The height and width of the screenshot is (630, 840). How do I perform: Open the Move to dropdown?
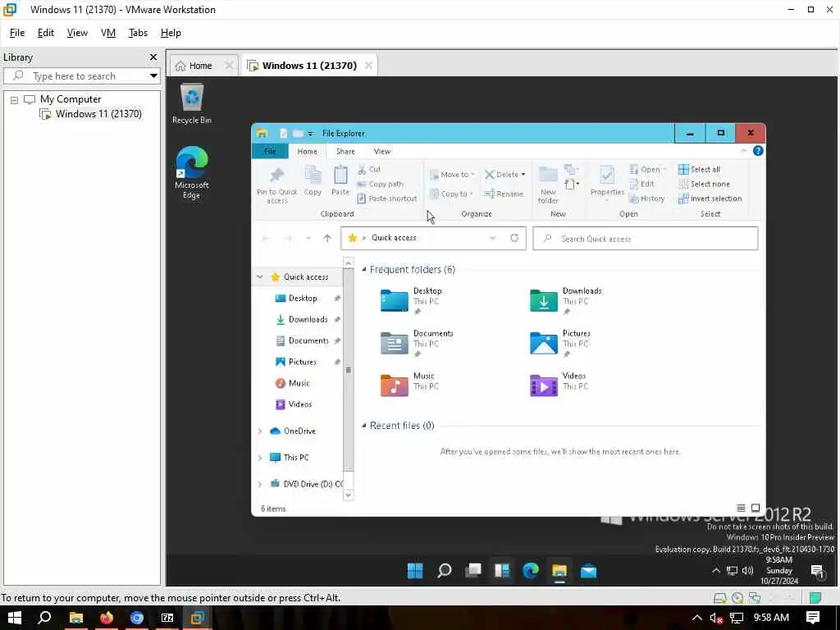point(452,174)
